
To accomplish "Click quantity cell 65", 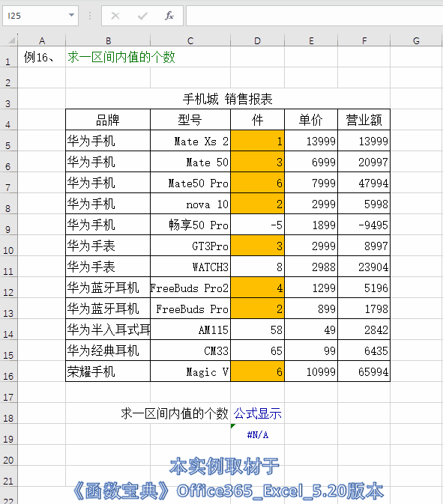I will click(257, 350).
